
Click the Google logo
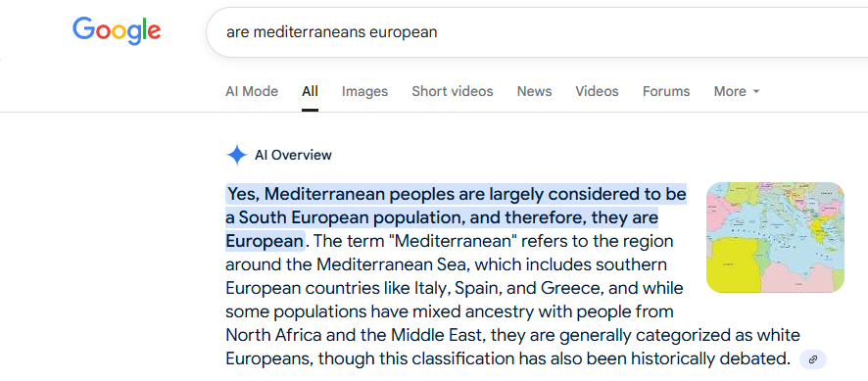[117, 31]
